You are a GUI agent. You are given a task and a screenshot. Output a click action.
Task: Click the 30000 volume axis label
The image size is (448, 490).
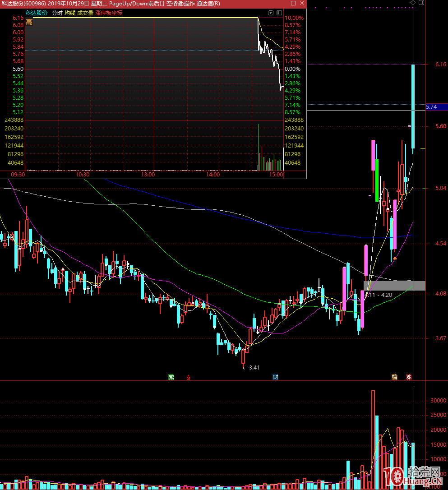(x=438, y=401)
